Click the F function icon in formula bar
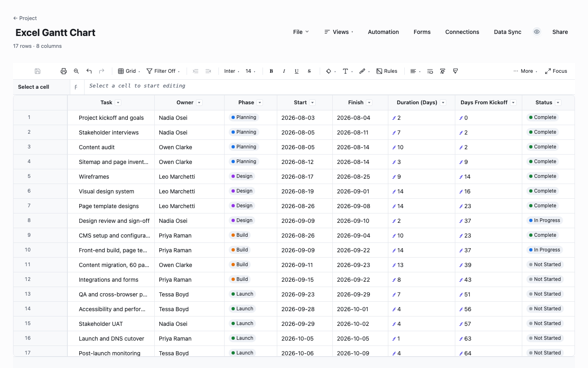This screenshot has width=588, height=368. (x=76, y=87)
